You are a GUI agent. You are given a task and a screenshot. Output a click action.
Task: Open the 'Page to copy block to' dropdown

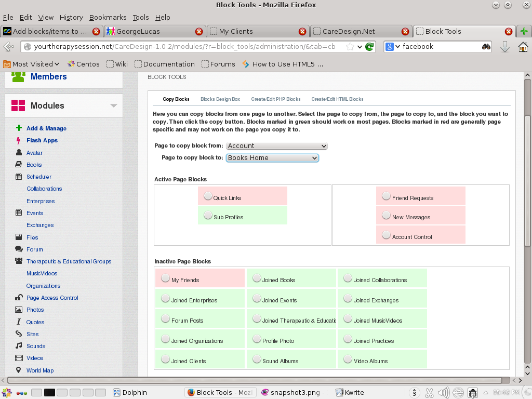click(272, 158)
